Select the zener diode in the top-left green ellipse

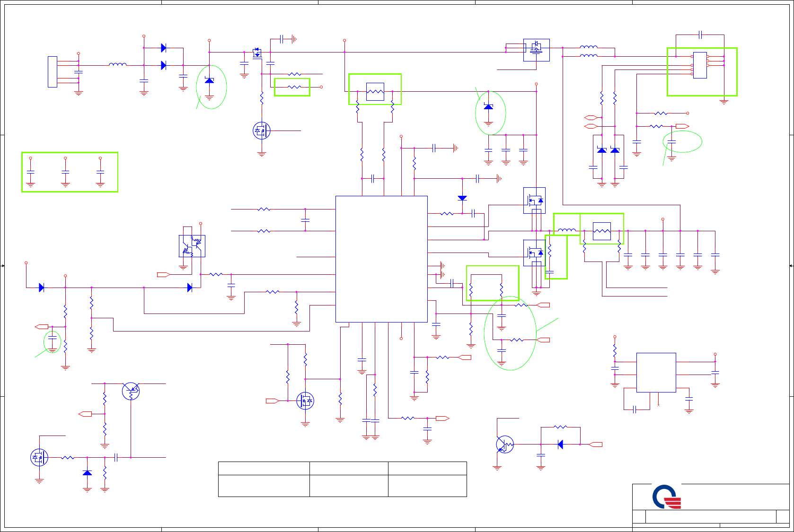point(209,81)
